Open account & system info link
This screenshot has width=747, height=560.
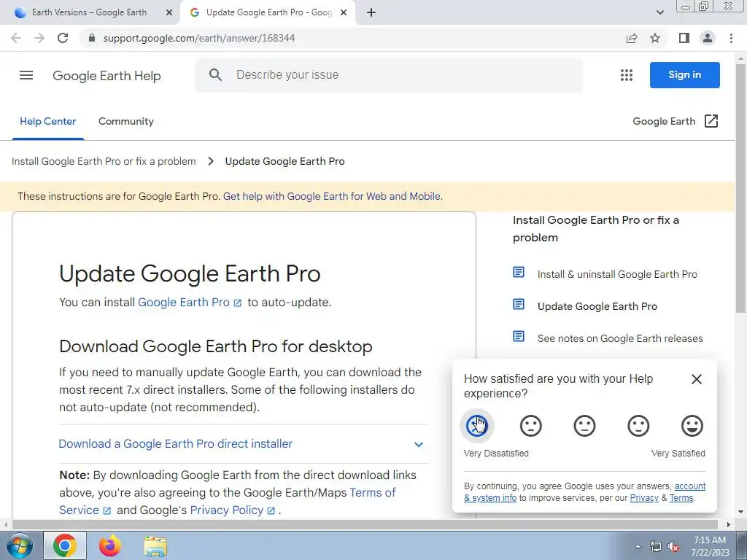690,486
